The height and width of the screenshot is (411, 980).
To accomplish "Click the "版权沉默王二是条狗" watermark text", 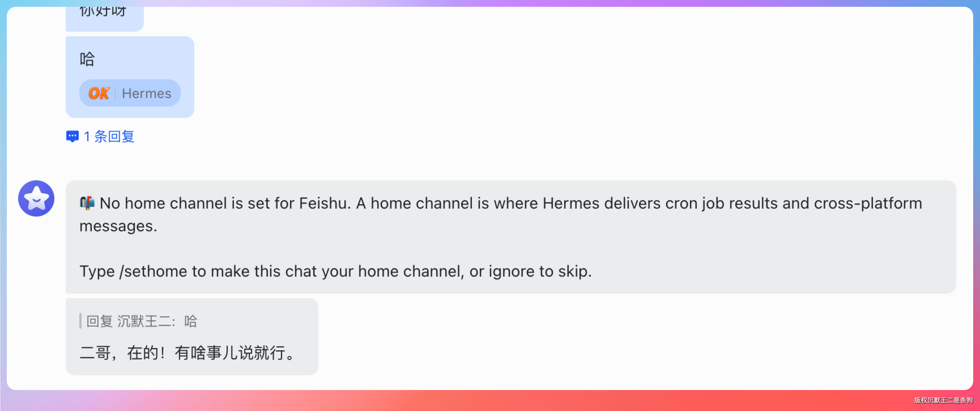I will pyautogui.click(x=943, y=400).
